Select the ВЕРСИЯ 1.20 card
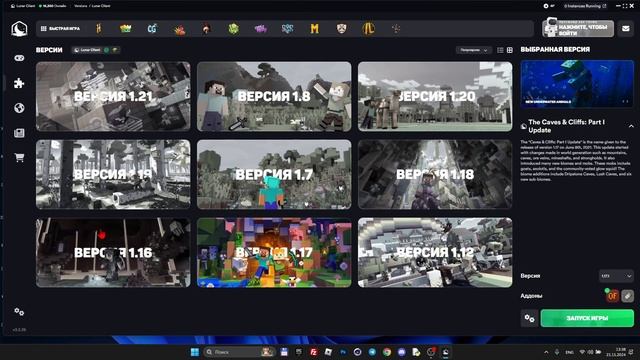Image resolution: width=640 pixels, height=360 pixels. tap(435, 96)
